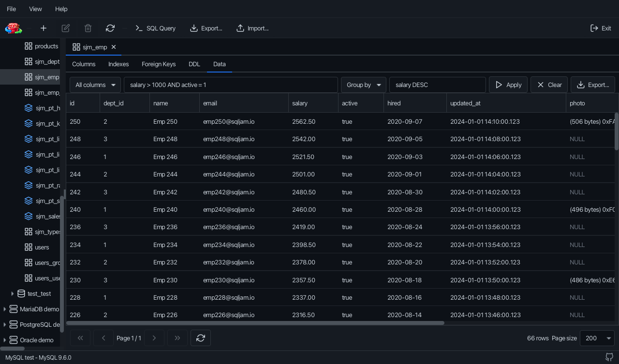Expand the PostgreSQL demo connection
The width and height of the screenshot is (619, 364).
5,324
